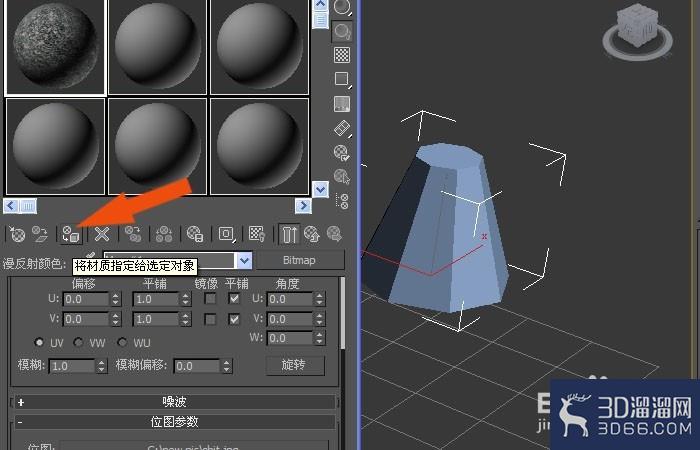Image resolution: width=700 pixels, height=450 pixels.
Task: Collapse the 位图参数 rollout
Action: pos(174,422)
